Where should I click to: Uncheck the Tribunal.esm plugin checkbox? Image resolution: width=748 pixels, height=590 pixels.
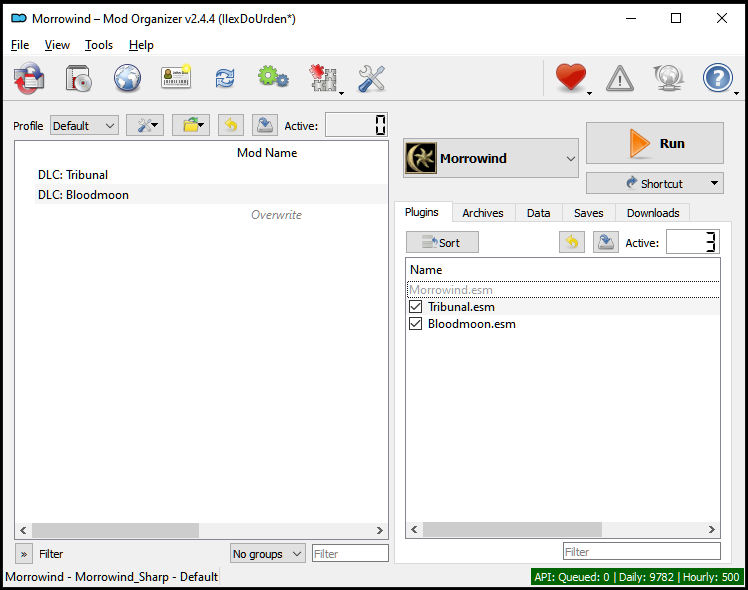point(416,307)
